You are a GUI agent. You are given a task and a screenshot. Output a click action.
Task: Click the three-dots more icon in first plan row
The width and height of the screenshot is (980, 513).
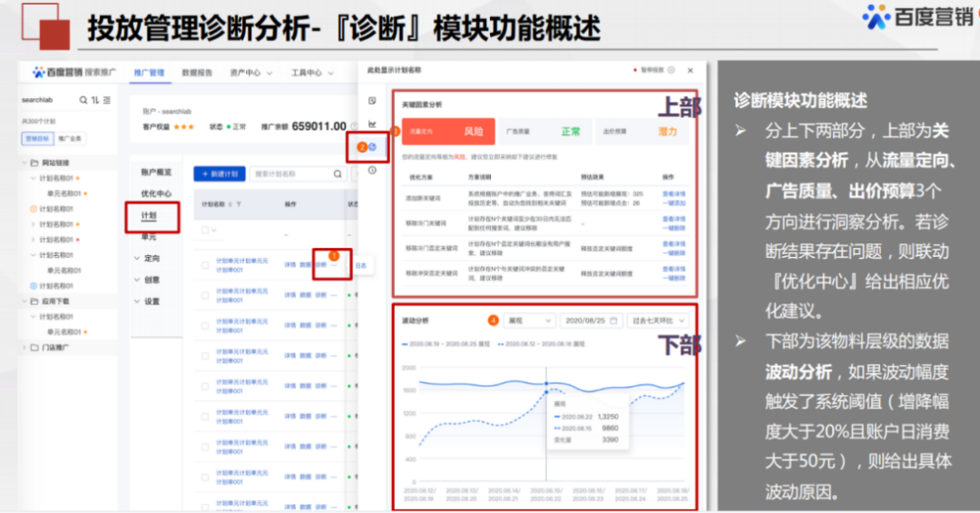[333, 265]
